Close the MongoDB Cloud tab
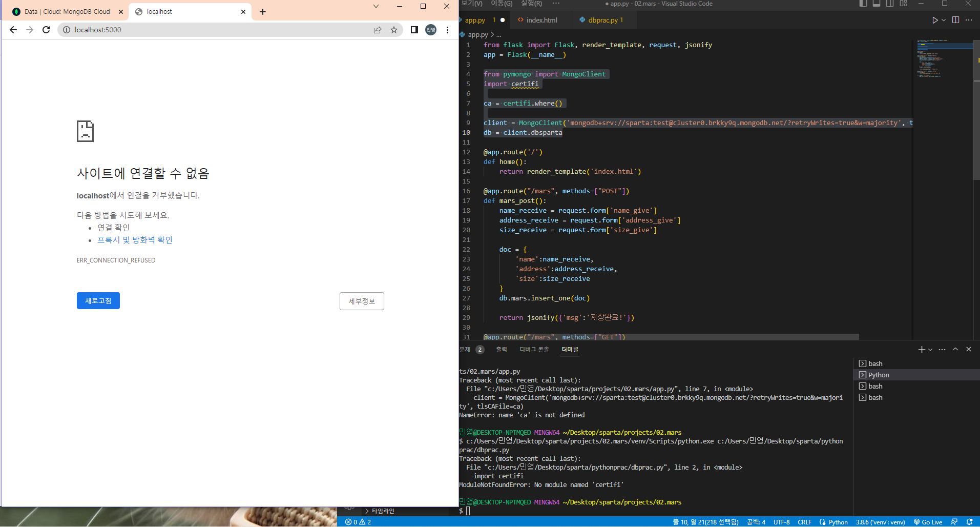This screenshot has height=527, width=980. point(121,12)
